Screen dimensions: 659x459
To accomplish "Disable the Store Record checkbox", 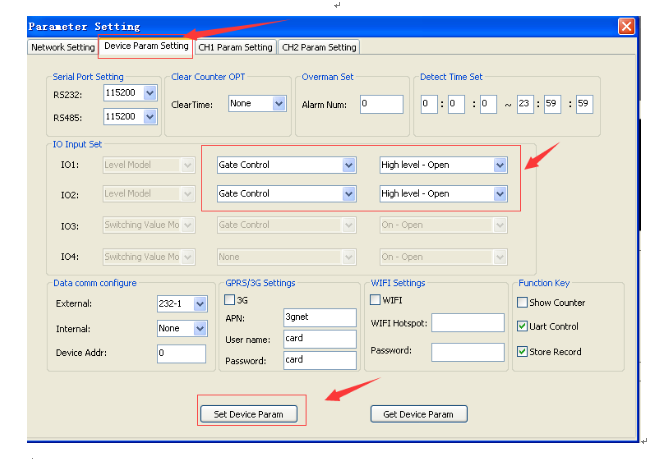I will coord(522,351).
